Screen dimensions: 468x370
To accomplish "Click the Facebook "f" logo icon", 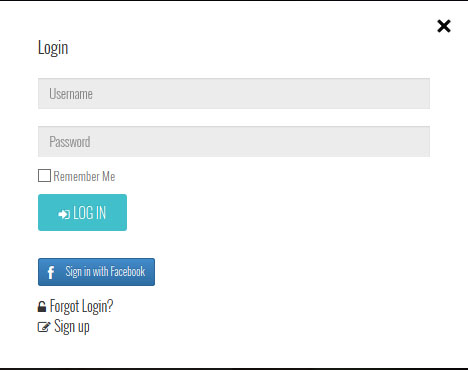I will click(51, 272).
